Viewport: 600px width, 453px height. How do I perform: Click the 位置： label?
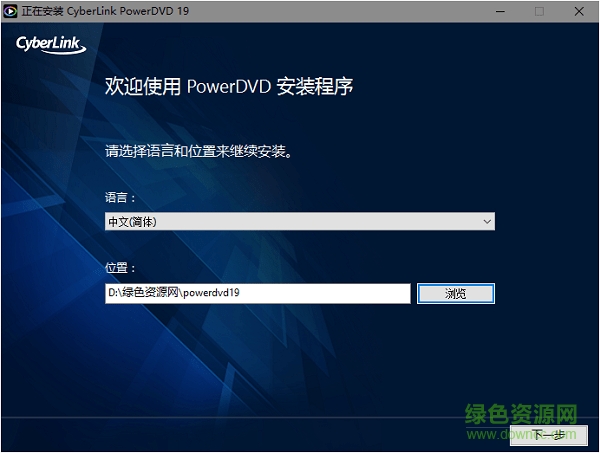coord(120,268)
